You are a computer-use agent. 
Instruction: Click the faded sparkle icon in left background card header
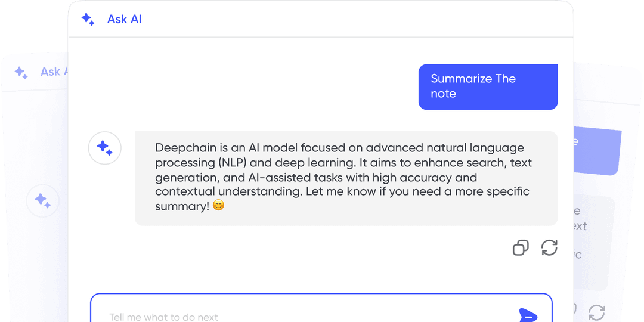tap(21, 72)
